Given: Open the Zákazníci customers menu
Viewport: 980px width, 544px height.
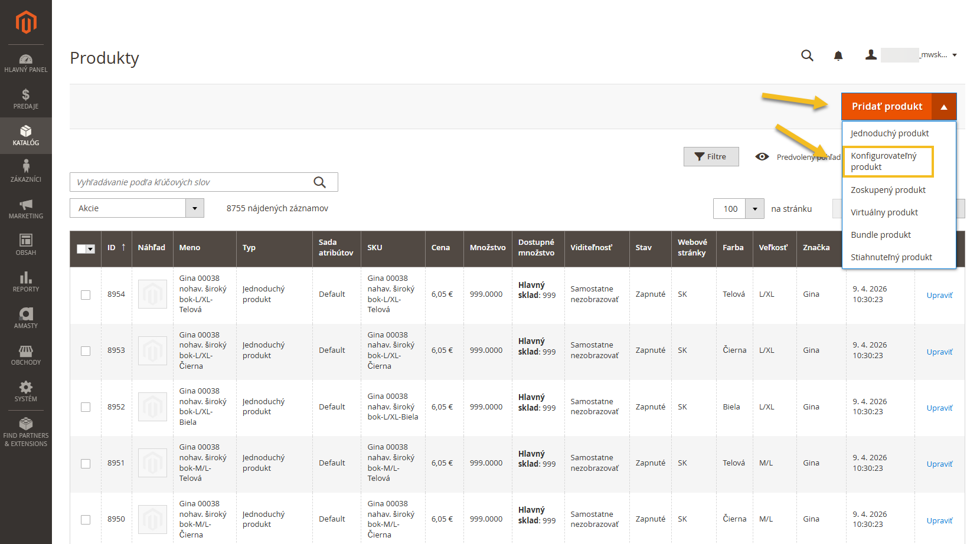Looking at the screenshot, I should click(26, 172).
